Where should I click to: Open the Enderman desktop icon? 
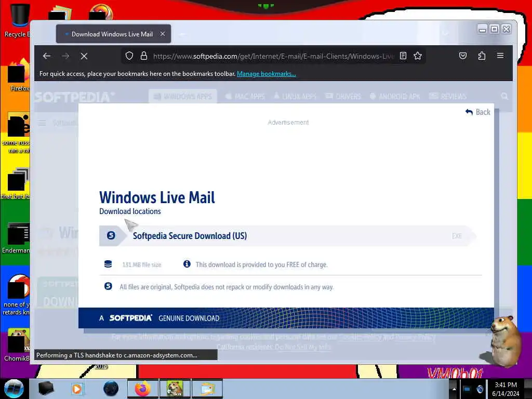click(x=17, y=237)
